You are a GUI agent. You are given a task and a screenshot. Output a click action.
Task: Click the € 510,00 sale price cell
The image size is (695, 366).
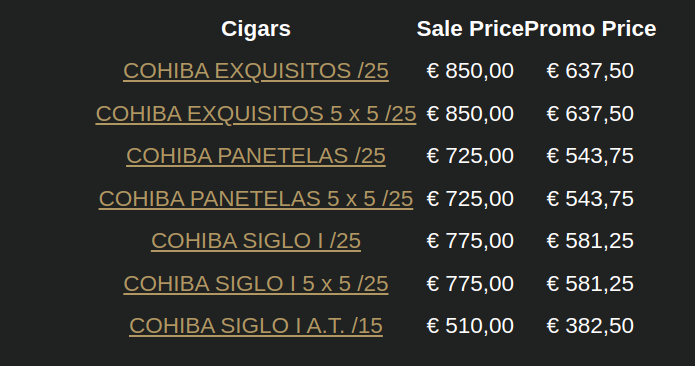click(470, 326)
